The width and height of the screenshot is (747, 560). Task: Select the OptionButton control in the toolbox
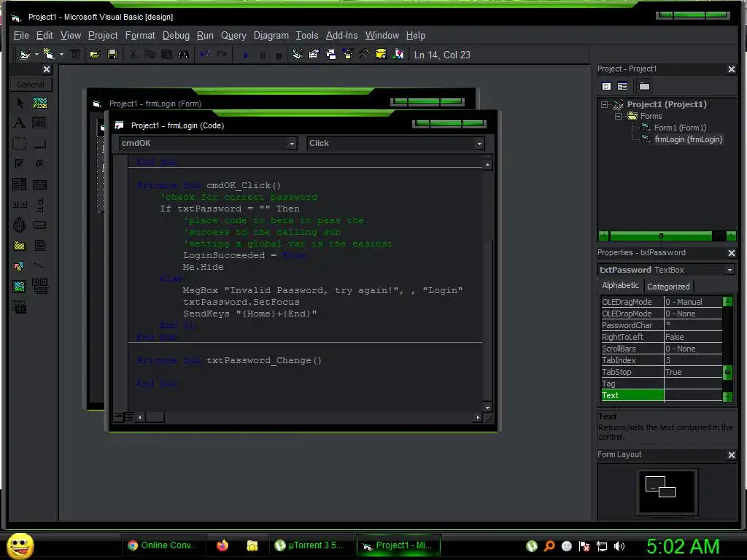point(39,163)
